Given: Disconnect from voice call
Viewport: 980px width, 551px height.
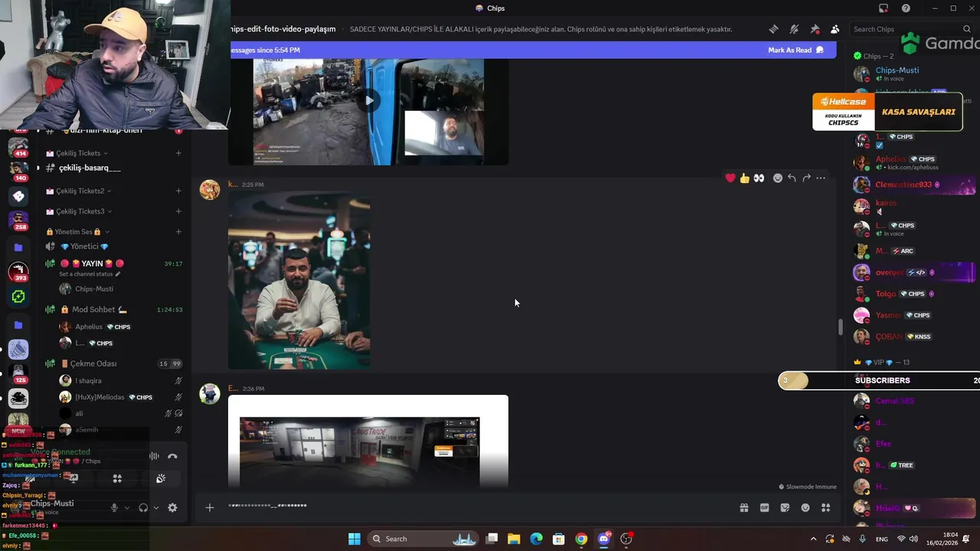Looking at the screenshot, I should tap(172, 456).
